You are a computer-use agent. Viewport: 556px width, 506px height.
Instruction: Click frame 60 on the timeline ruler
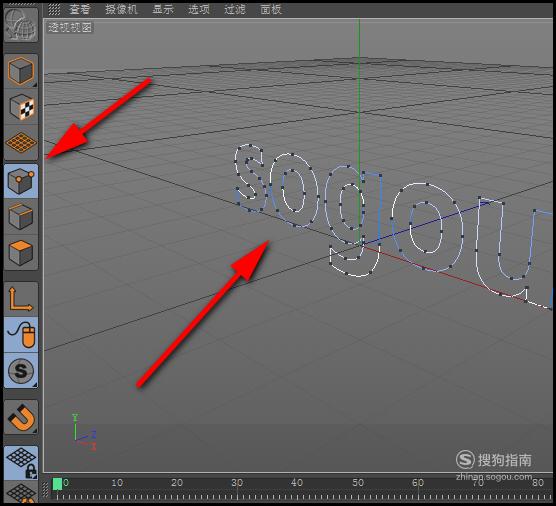[x=418, y=483]
